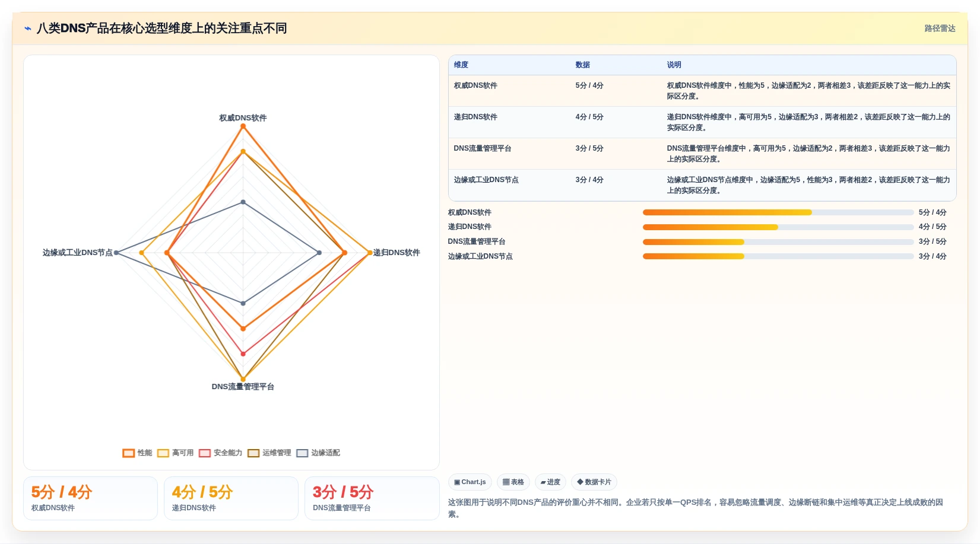Screen dimensions: 980x544
Task: Click the 数据 column header
Action: point(583,65)
